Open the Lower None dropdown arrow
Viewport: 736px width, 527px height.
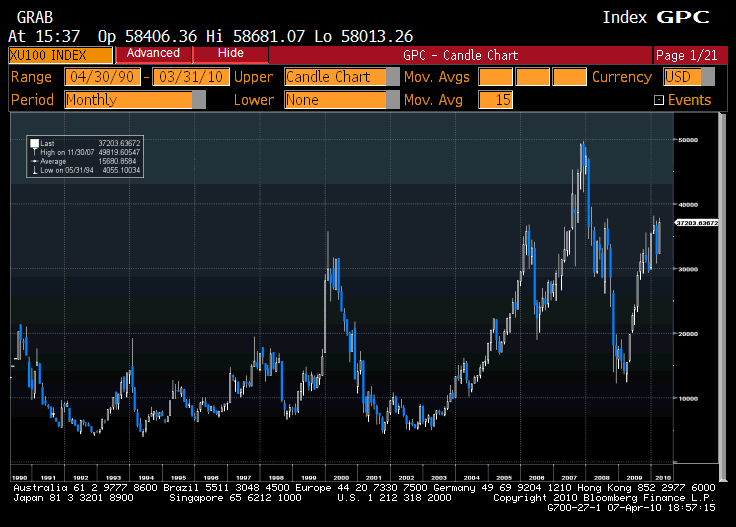tap(393, 100)
